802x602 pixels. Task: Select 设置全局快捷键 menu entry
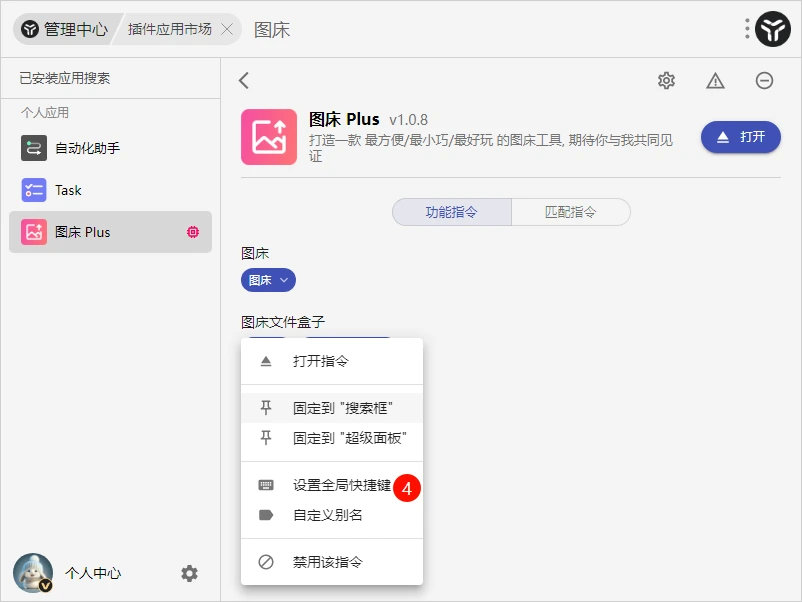332,485
